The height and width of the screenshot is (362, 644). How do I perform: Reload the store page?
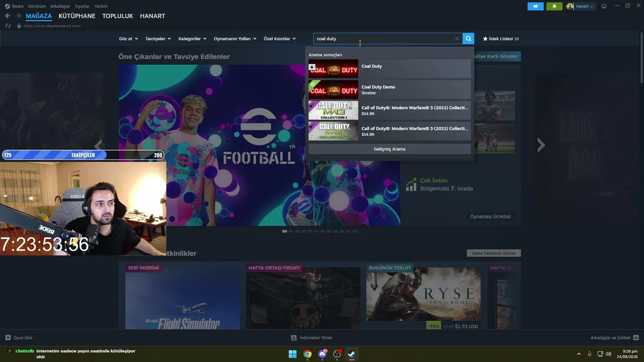click(x=8, y=26)
